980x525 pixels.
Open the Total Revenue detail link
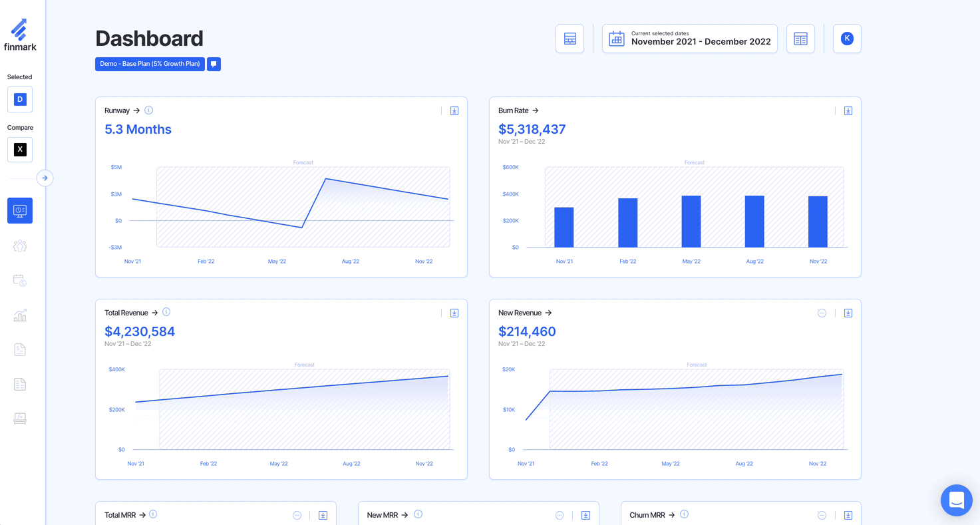click(x=131, y=313)
